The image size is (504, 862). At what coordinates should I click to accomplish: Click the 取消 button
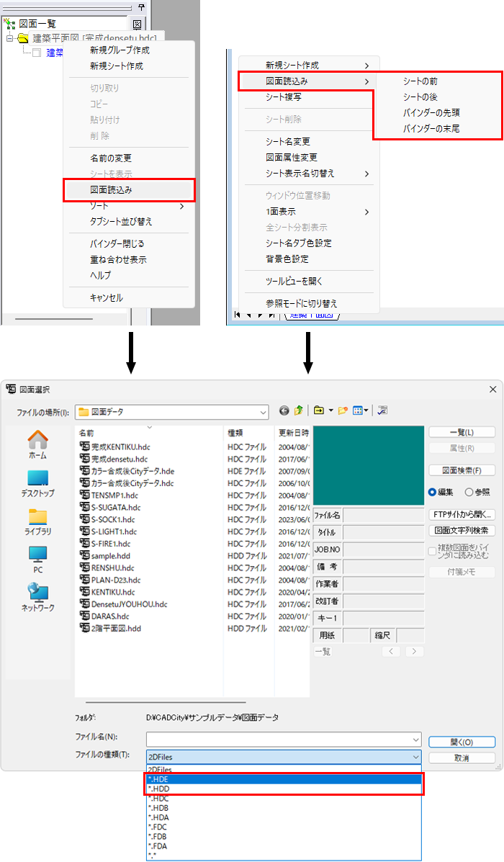[x=462, y=758]
